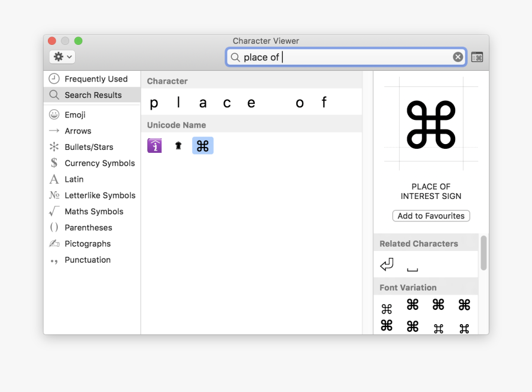The width and height of the screenshot is (532, 392).
Task: Select the black bust glyph under Unicode Name
Action: [179, 145]
